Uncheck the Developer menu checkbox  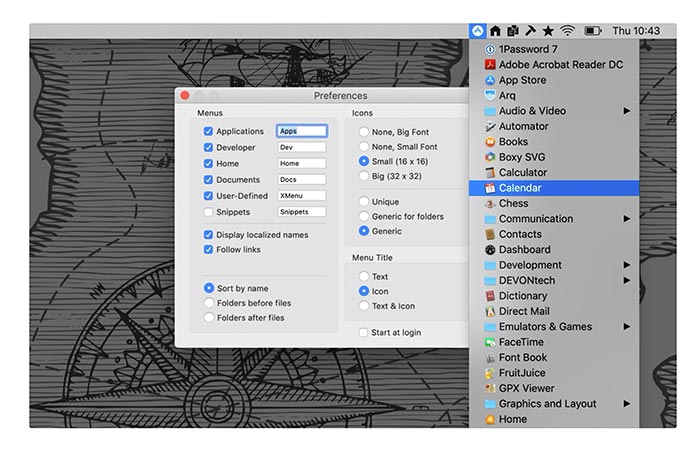point(208,147)
